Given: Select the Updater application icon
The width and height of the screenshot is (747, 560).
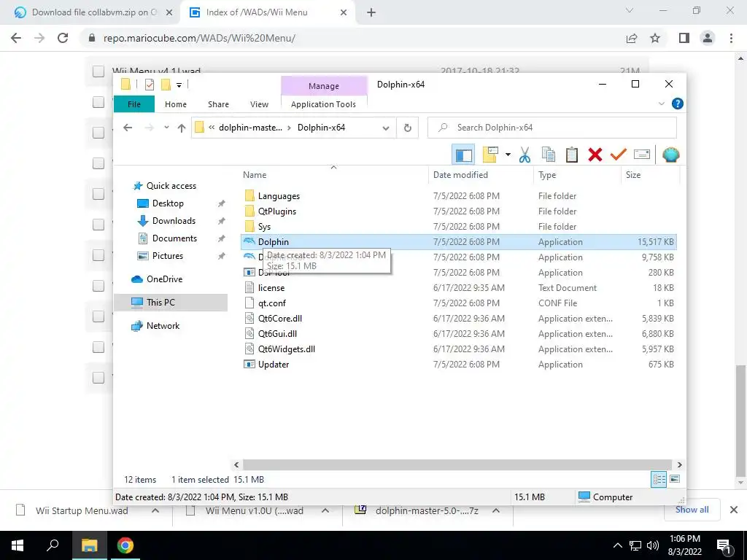Looking at the screenshot, I should click(249, 365).
